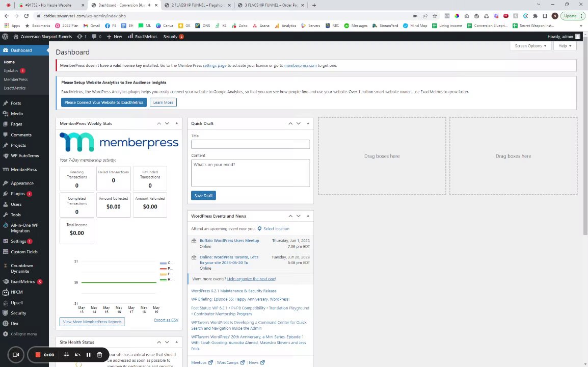The height and width of the screenshot is (367, 588).
Task: Toggle WordPress Events and News panel
Action: (308, 216)
